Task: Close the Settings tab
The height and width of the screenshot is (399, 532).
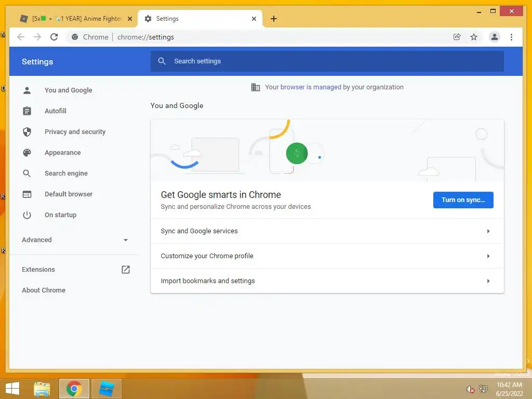Action: click(x=254, y=19)
